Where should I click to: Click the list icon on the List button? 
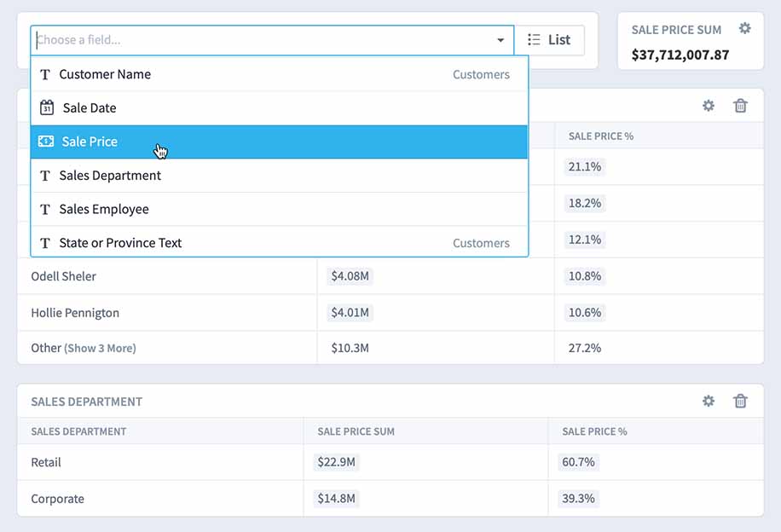(x=533, y=40)
